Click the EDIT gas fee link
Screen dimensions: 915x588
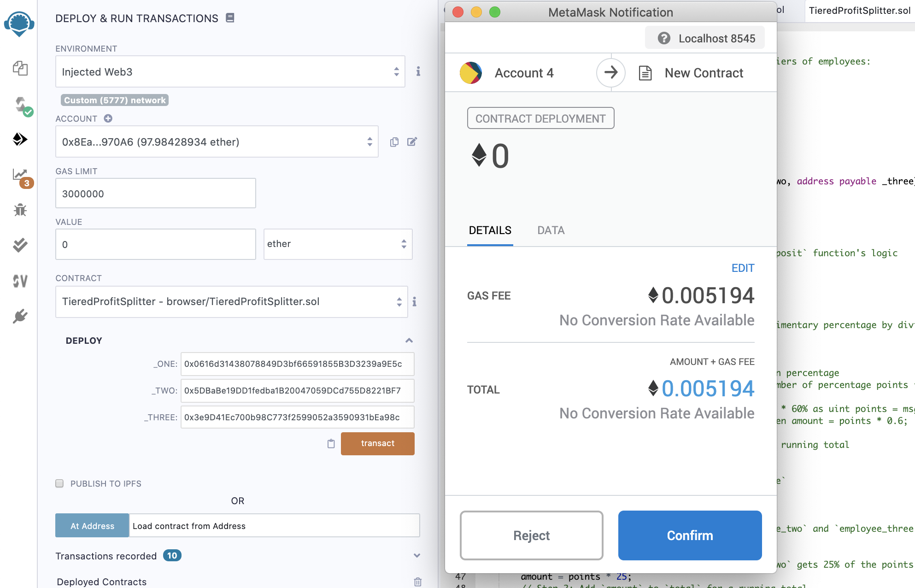pos(742,268)
